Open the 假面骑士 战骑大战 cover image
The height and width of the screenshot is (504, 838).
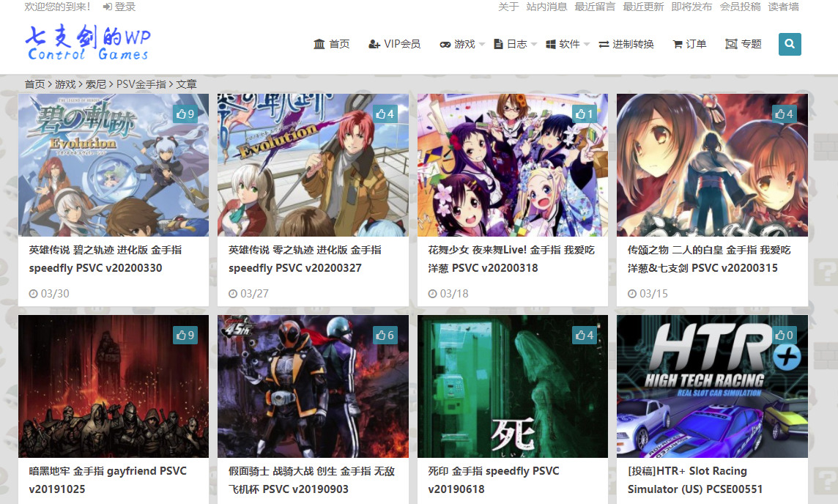(x=313, y=386)
